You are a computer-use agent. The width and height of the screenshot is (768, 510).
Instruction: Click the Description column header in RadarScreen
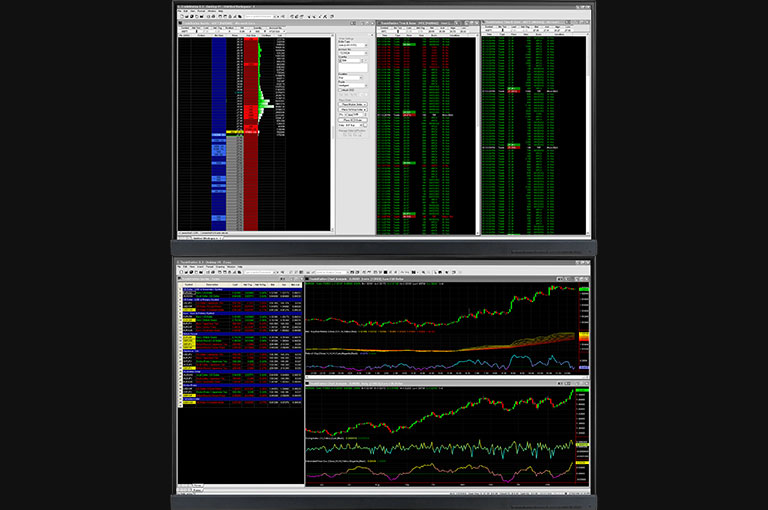[212, 285]
